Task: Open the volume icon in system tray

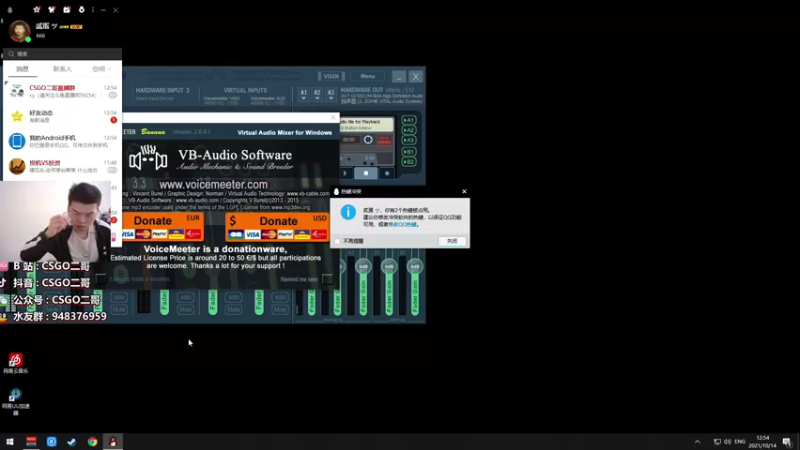Action: [x=728, y=442]
